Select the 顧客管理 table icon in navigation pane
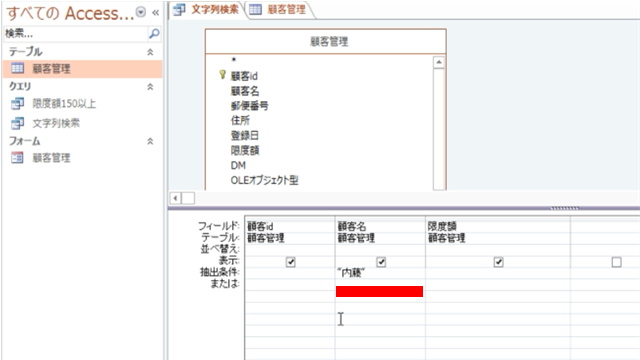The height and width of the screenshot is (360, 640). click(17, 68)
